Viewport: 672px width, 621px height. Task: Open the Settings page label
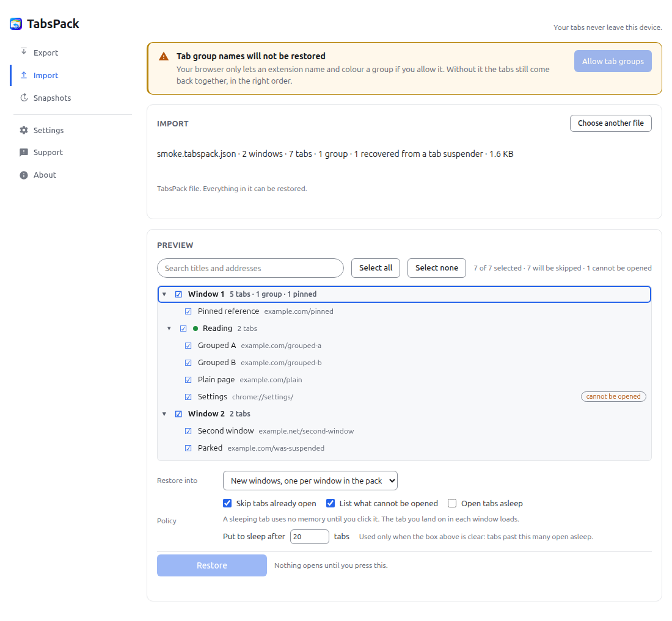click(48, 130)
